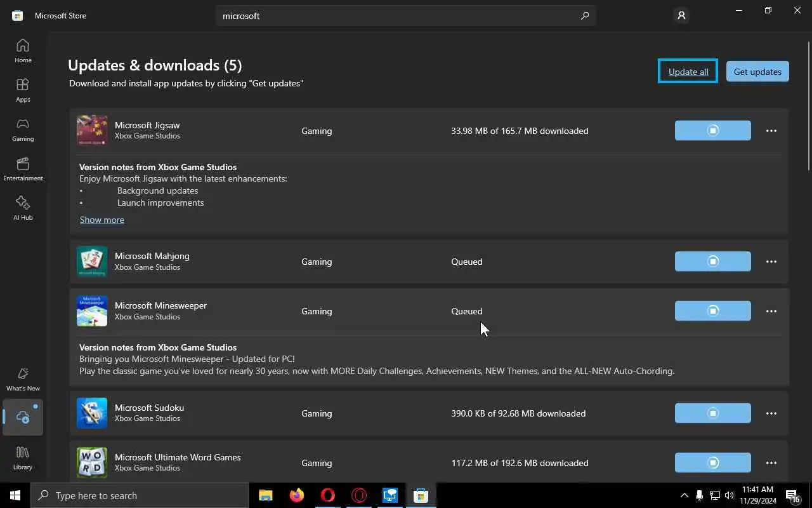Stop the queued Microsoft Mahjong update
Image resolution: width=812 pixels, height=508 pixels.
tap(713, 262)
